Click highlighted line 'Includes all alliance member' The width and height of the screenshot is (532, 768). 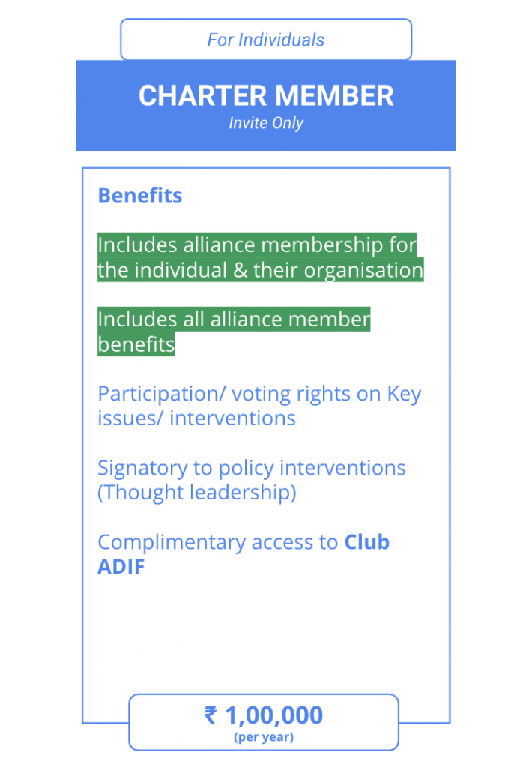coord(234,319)
